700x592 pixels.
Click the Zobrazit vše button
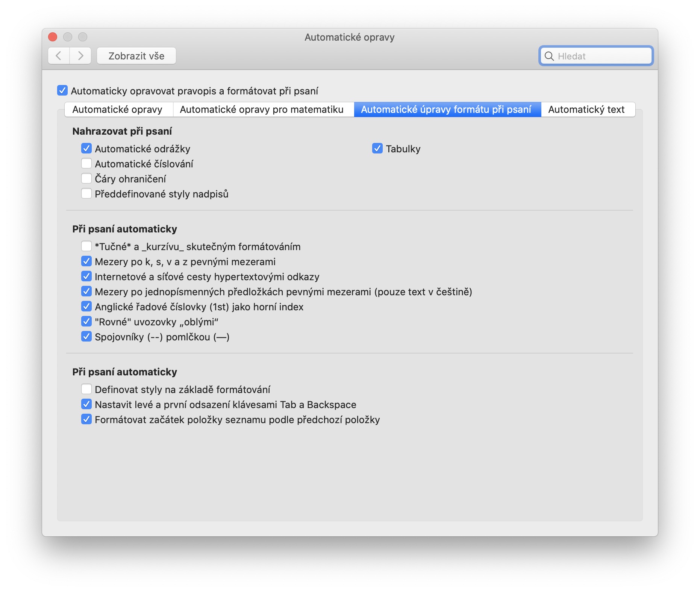[x=136, y=56]
